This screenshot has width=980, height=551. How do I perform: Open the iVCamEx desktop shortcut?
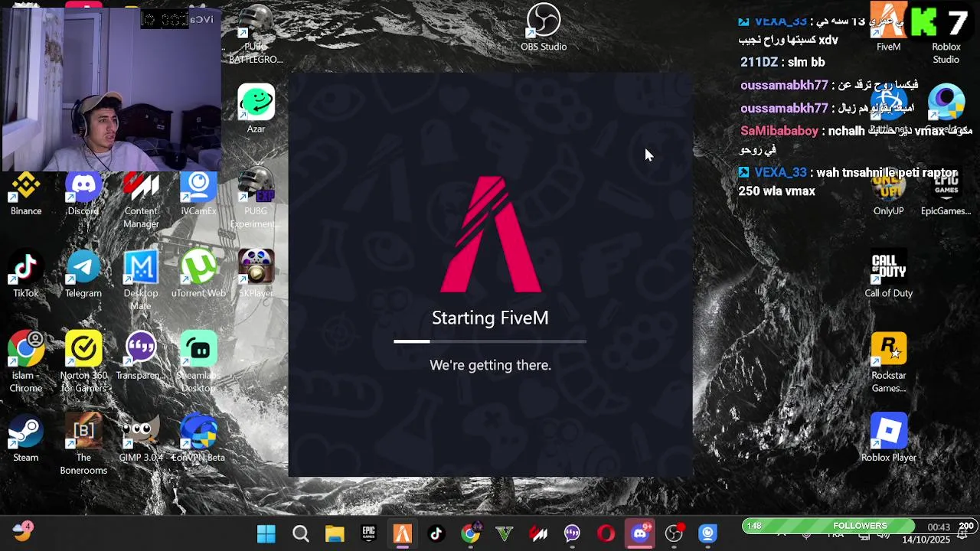click(x=198, y=194)
